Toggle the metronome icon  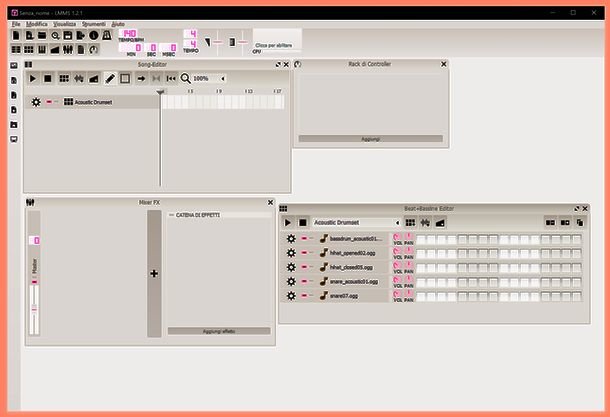(107, 35)
